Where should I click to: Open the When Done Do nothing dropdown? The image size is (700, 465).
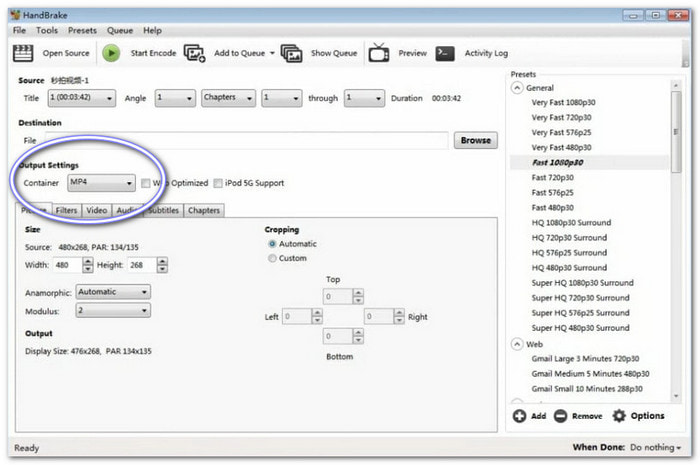tap(655, 447)
